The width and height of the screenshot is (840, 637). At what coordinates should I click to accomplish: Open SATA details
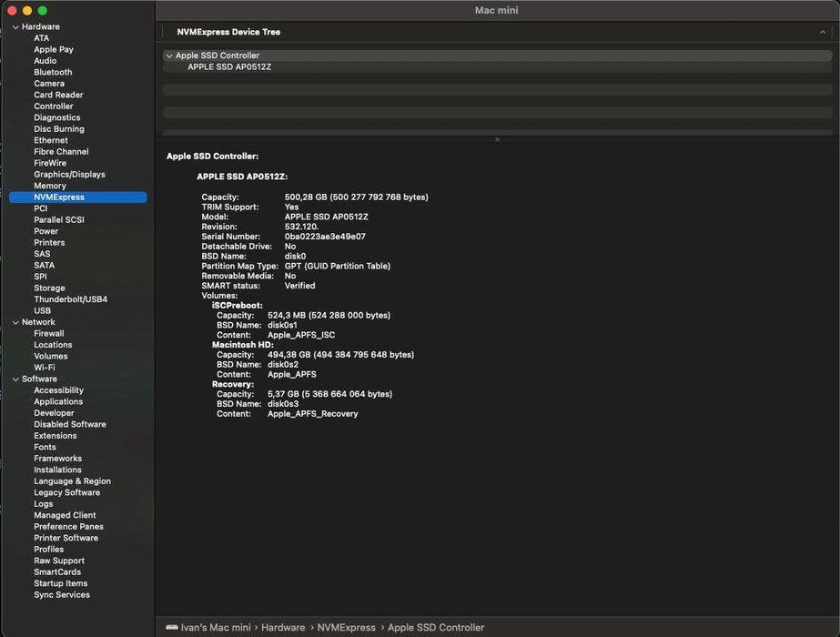[44, 265]
